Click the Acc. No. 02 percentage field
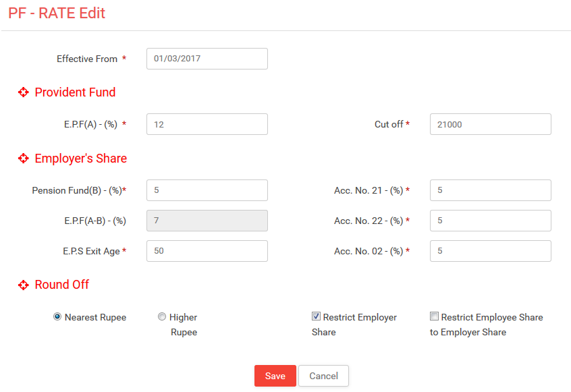Image resolution: width=571 pixels, height=392 pixels. [x=491, y=251]
